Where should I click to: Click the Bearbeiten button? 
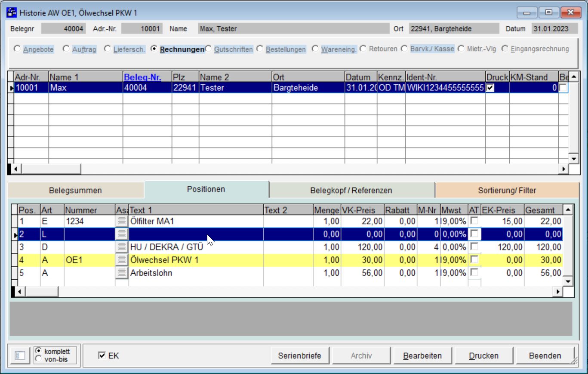click(422, 356)
